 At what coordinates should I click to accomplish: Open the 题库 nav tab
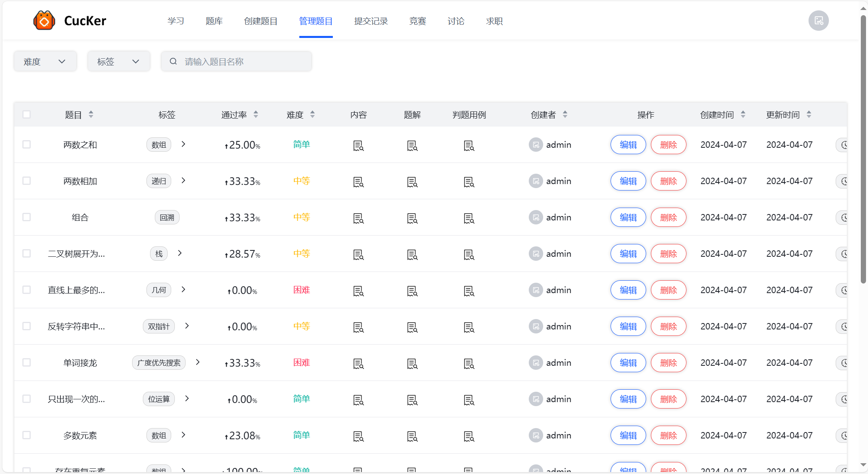pyautogui.click(x=214, y=21)
